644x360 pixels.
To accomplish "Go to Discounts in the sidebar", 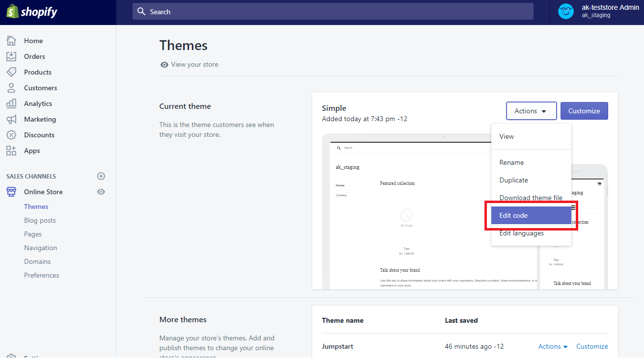I will (x=39, y=135).
